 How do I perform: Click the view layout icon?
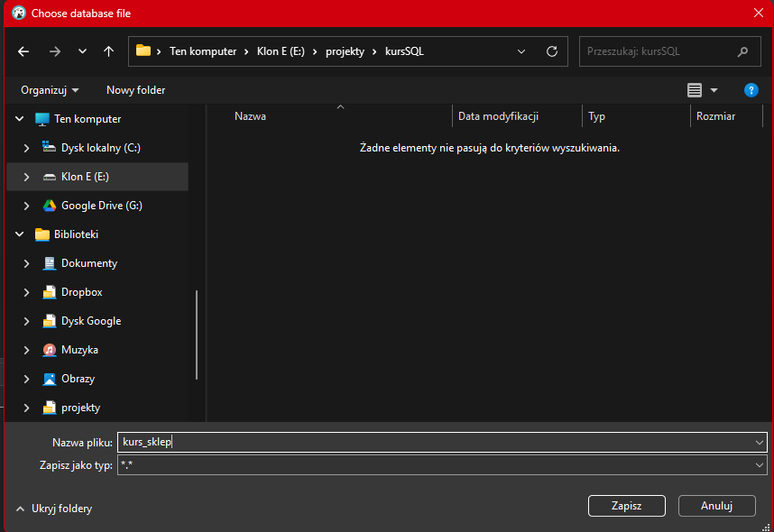pos(694,90)
